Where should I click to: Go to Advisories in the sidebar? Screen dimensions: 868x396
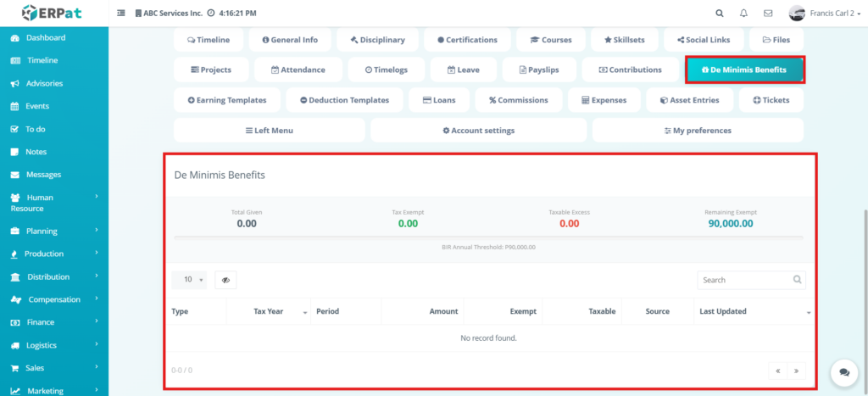44,84
